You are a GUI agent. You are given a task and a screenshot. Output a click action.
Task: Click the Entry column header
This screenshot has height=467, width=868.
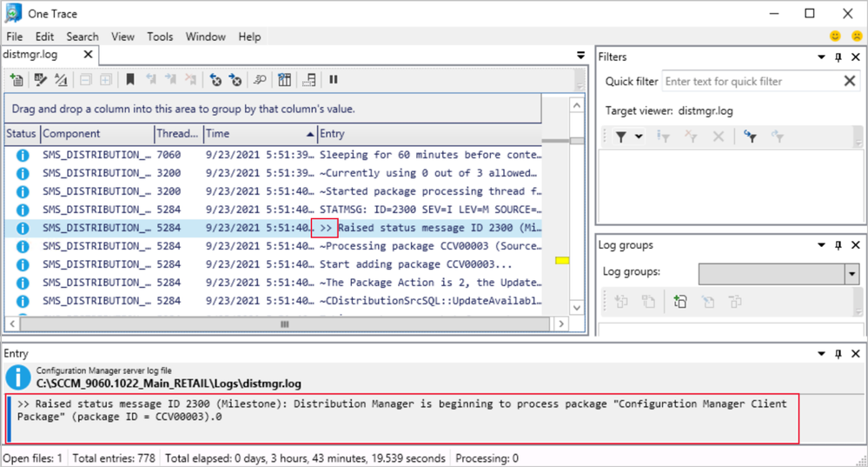click(x=429, y=134)
